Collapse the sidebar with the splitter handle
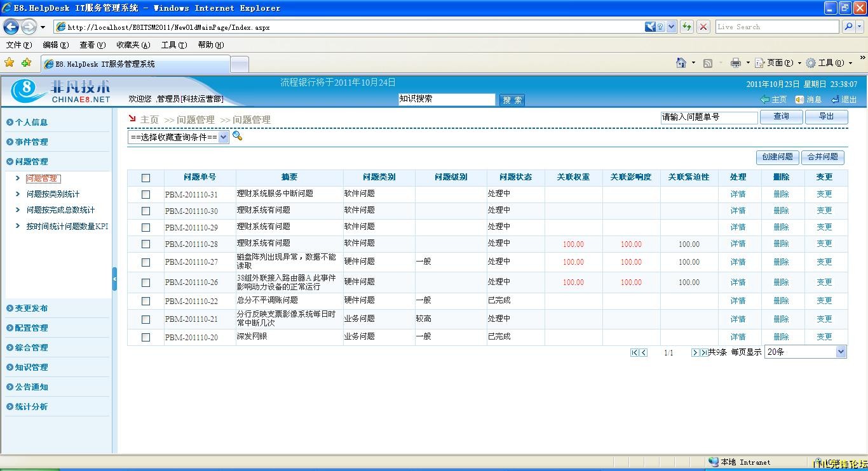The height and width of the screenshot is (471, 868). coord(114,279)
